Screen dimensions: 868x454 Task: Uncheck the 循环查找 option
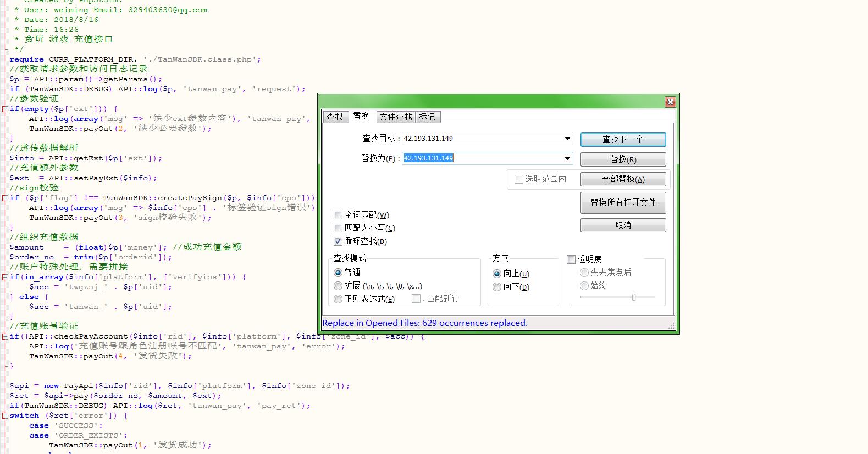coord(338,241)
